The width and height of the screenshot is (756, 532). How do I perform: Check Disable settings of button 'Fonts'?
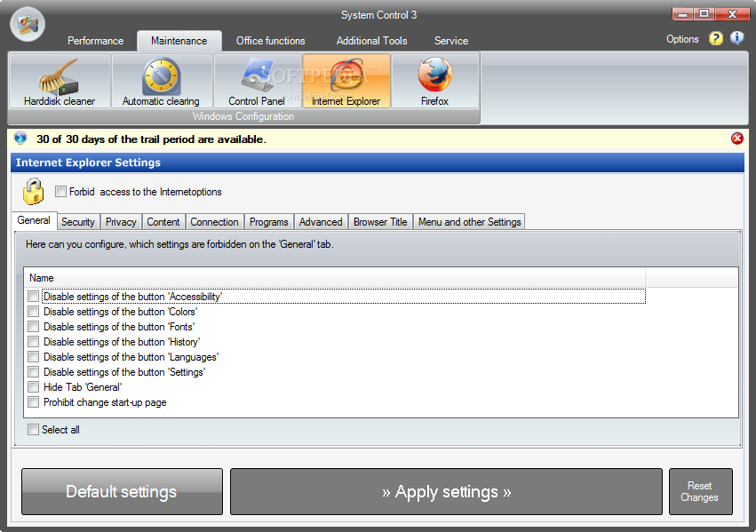pyautogui.click(x=33, y=326)
